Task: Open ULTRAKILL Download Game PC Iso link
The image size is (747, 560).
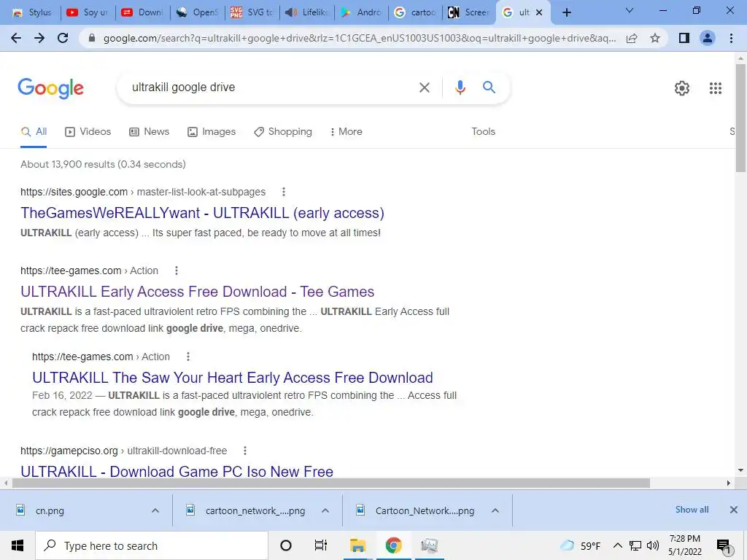Action: [177, 472]
